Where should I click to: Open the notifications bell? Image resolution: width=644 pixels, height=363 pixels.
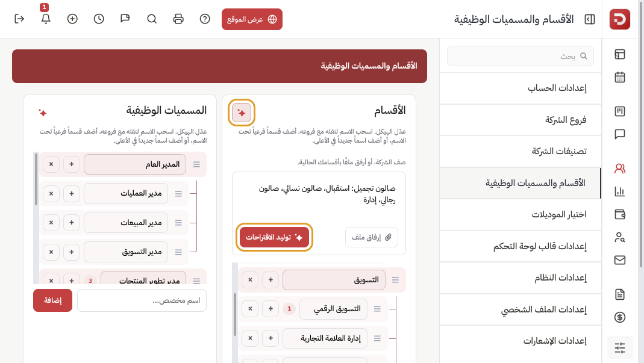(x=46, y=19)
